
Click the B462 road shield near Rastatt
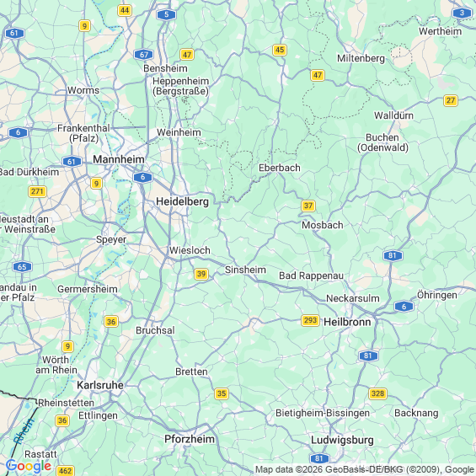click(x=65, y=471)
